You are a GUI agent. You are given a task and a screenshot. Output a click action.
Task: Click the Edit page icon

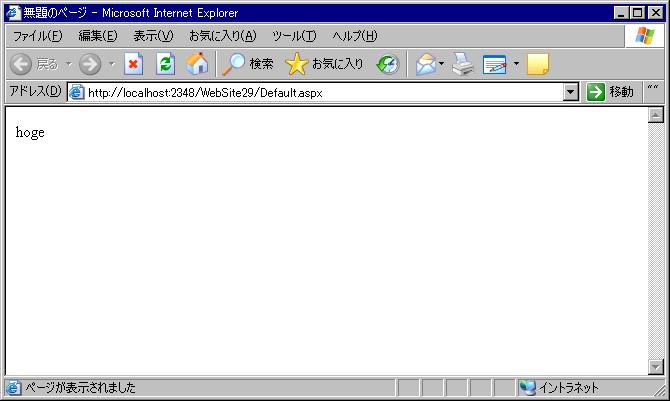point(495,64)
